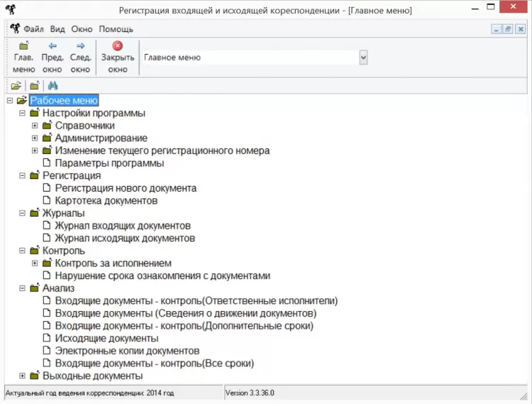The height and width of the screenshot is (404, 532).
Task: Click the window resize grip corner
Action: [524, 395]
